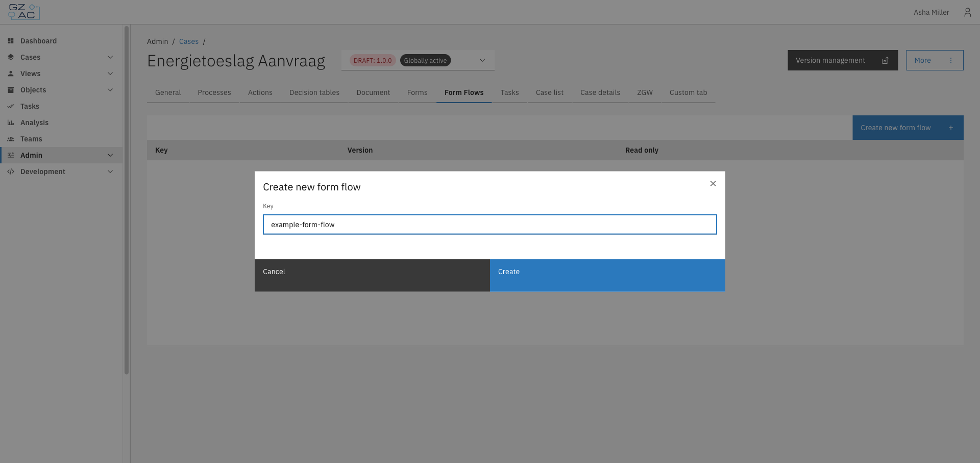Image resolution: width=980 pixels, height=463 pixels.
Task: Click the More vertical dots icon
Action: (951, 60)
